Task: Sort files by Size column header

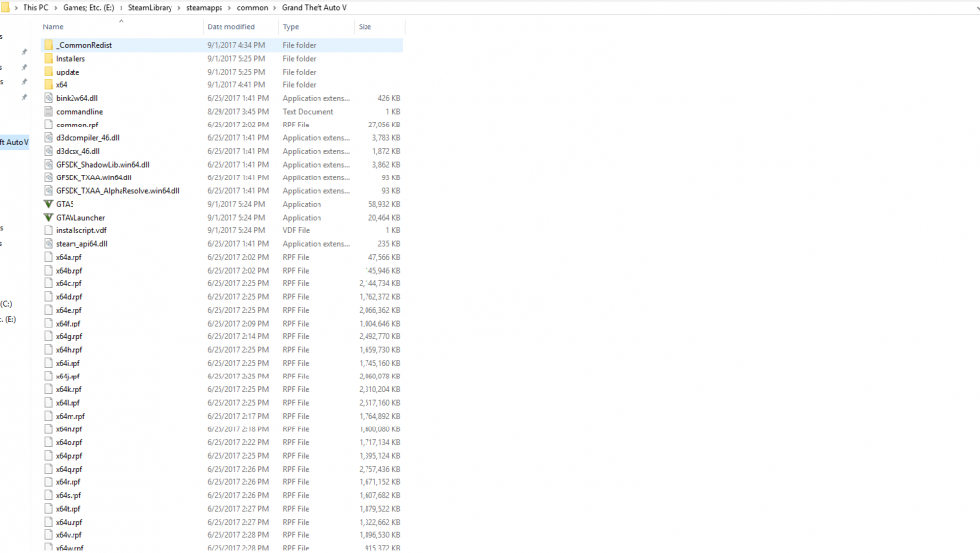Action: tap(365, 26)
